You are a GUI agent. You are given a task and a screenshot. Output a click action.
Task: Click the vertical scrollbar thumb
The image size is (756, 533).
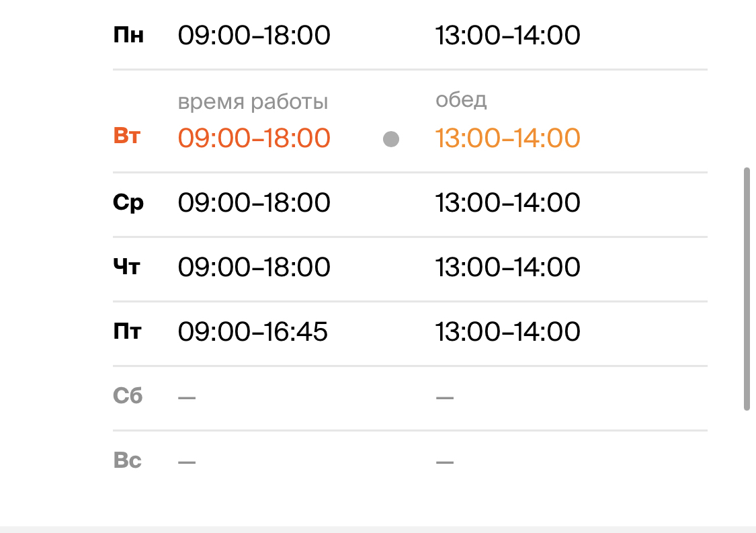(x=747, y=289)
